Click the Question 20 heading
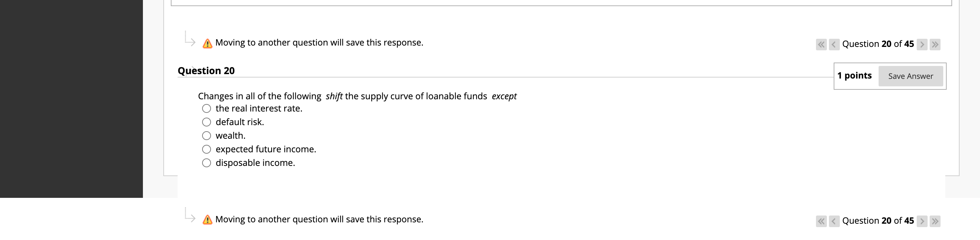980x240 pixels. tap(207, 70)
